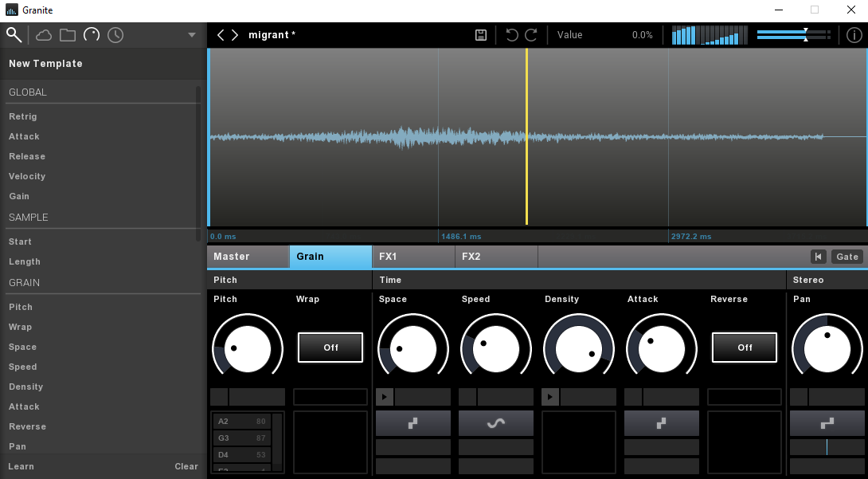The width and height of the screenshot is (868, 479).
Task: Switch to the FX2 tab
Action: [497, 257]
